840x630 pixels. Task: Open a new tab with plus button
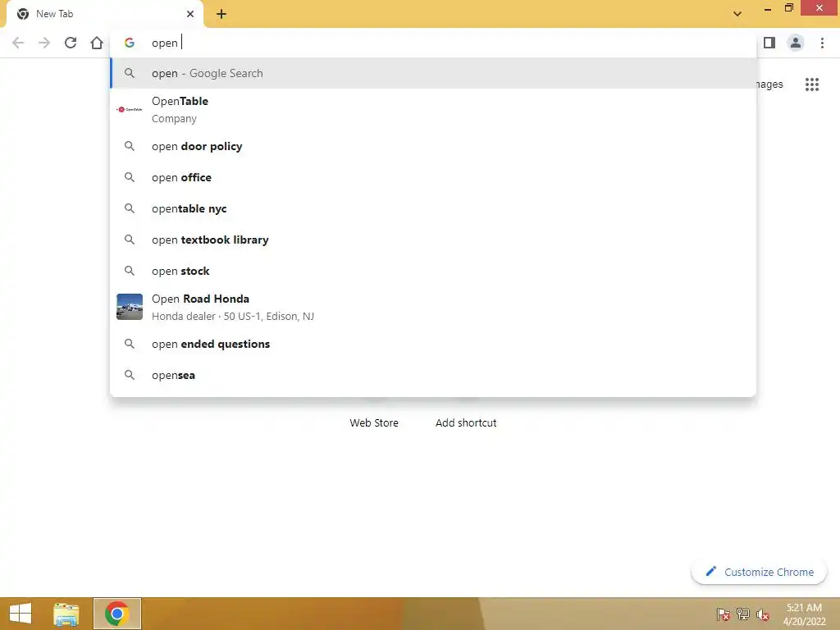tap(221, 14)
